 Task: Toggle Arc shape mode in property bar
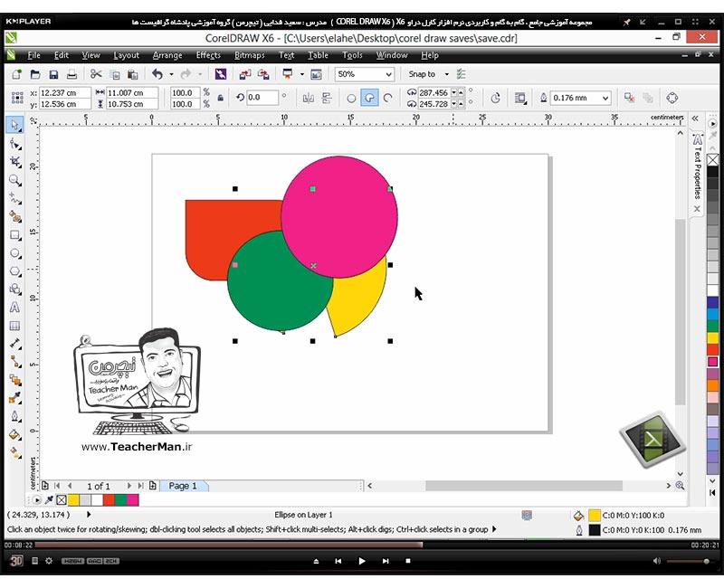click(x=388, y=98)
